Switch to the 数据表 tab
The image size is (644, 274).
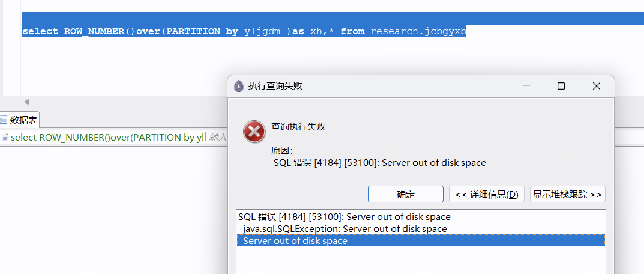click(x=23, y=120)
